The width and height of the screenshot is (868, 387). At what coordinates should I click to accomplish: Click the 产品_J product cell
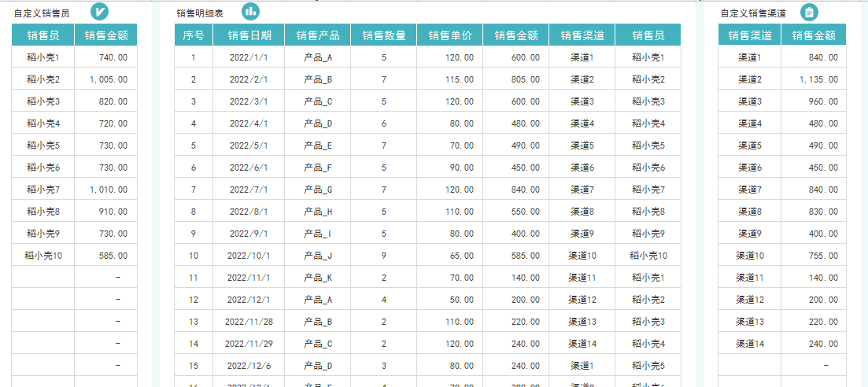(x=318, y=255)
